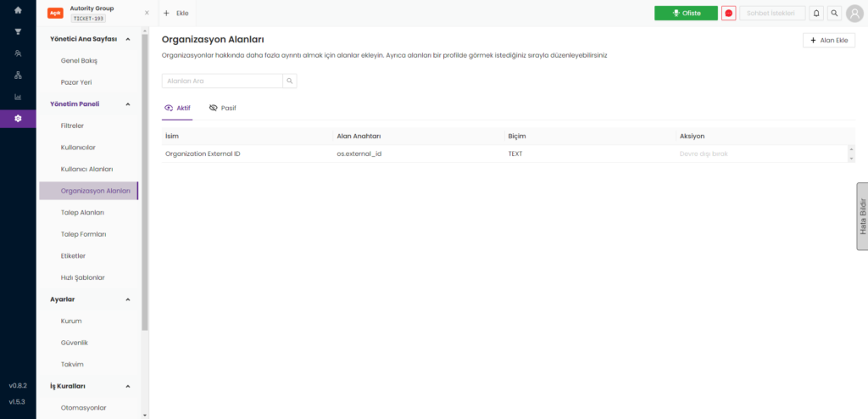Click the table row scroll down arrow

(851, 159)
